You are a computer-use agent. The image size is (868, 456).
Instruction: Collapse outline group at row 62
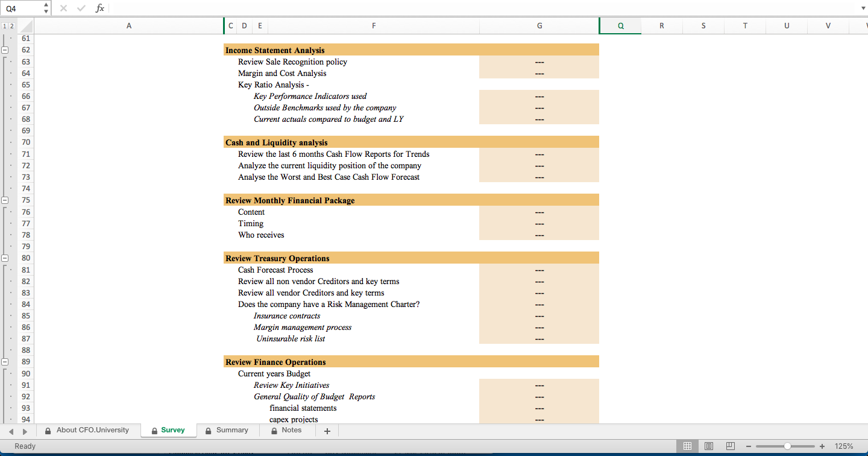[x=4, y=50]
